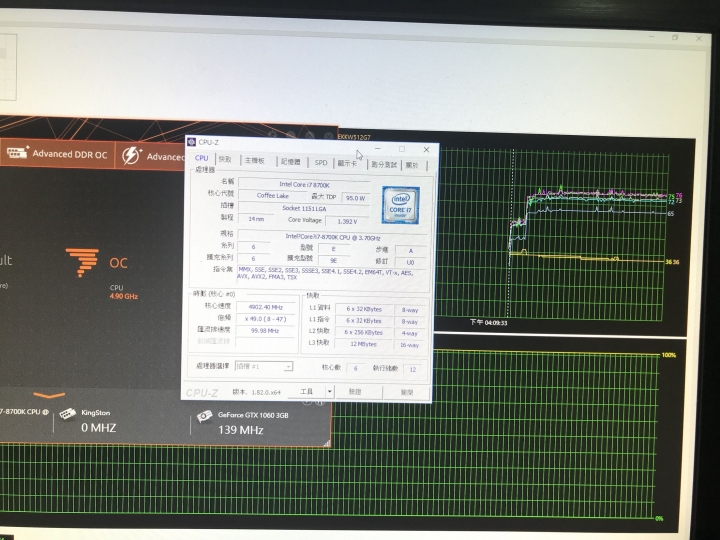Screen dimensions: 720x540
Task: Click the 'Coffee Lake' code name field
Action: pyautogui.click(x=273, y=196)
